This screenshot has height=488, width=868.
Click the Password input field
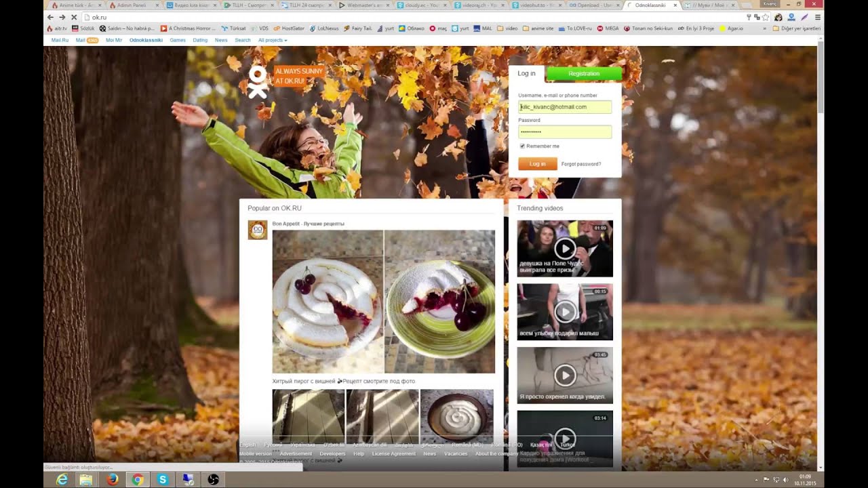pos(565,131)
